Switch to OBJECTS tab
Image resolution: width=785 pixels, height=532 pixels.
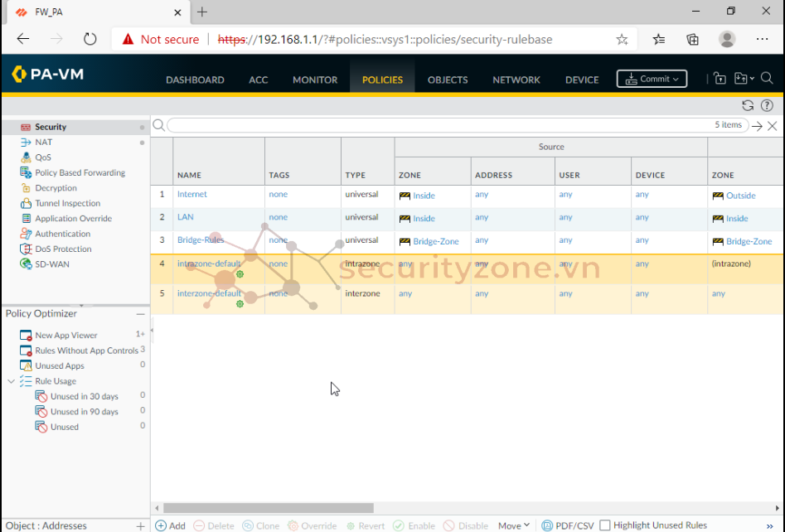(x=448, y=80)
